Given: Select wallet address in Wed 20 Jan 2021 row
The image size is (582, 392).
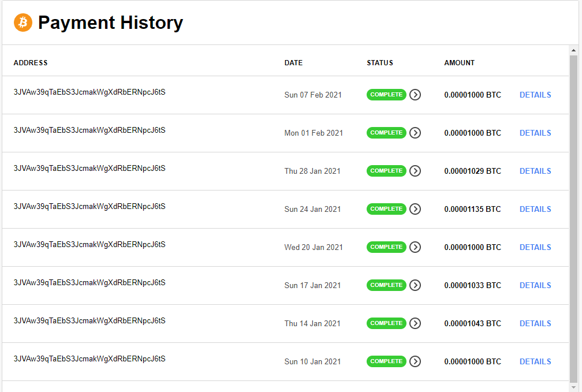Looking at the screenshot, I should [89, 245].
